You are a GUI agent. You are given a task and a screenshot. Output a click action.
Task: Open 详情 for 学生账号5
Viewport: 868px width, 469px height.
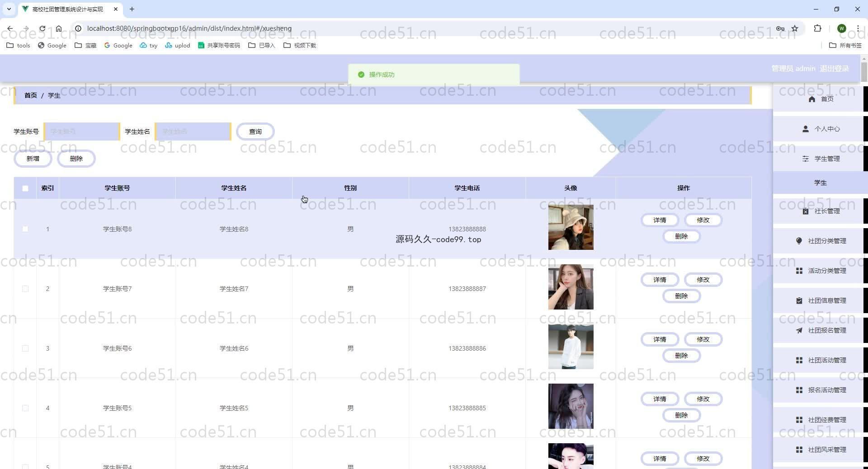660,399
